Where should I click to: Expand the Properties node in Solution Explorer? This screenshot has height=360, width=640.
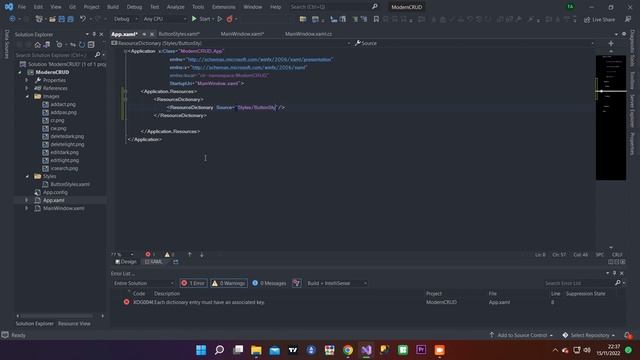27,80
